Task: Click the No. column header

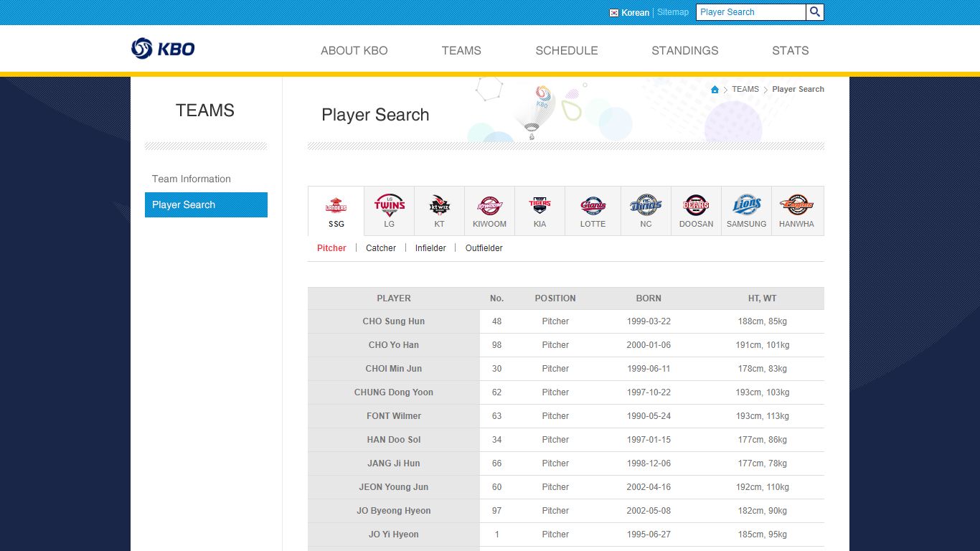Action: pyautogui.click(x=497, y=298)
